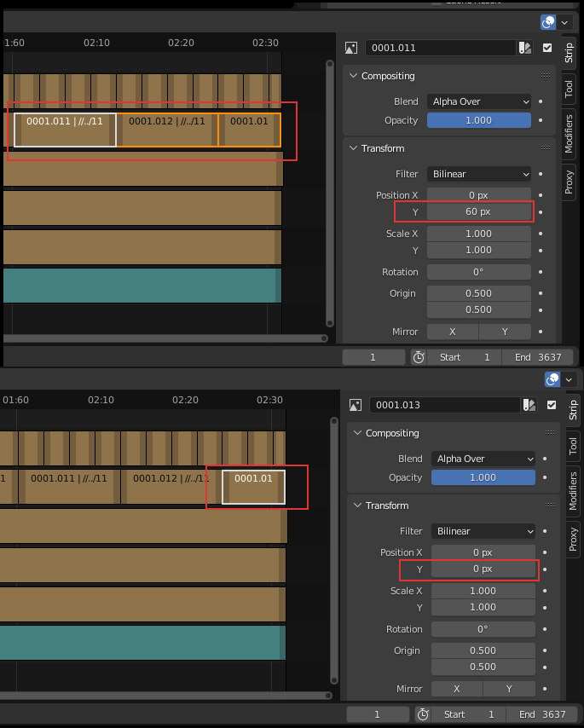Click Compositing drag-handle dots in 0001.011 panel

[546, 75]
